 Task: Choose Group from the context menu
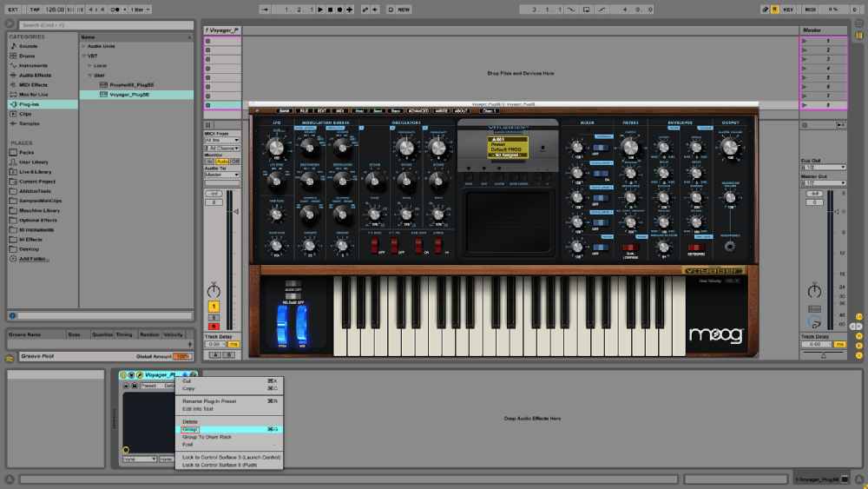190,429
